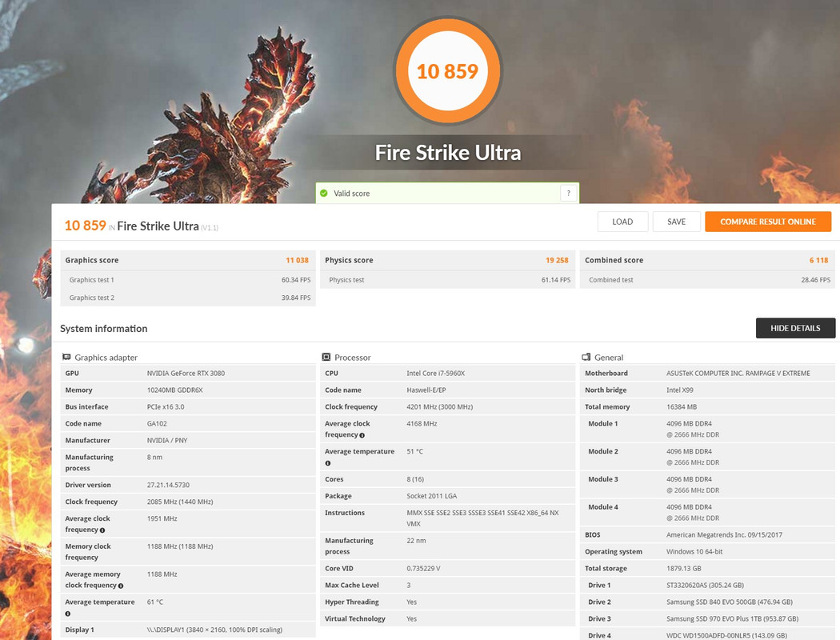Image resolution: width=840 pixels, height=640 pixels.
Task: Click info icon under CPU Average temperature
Action: point(328,463)
